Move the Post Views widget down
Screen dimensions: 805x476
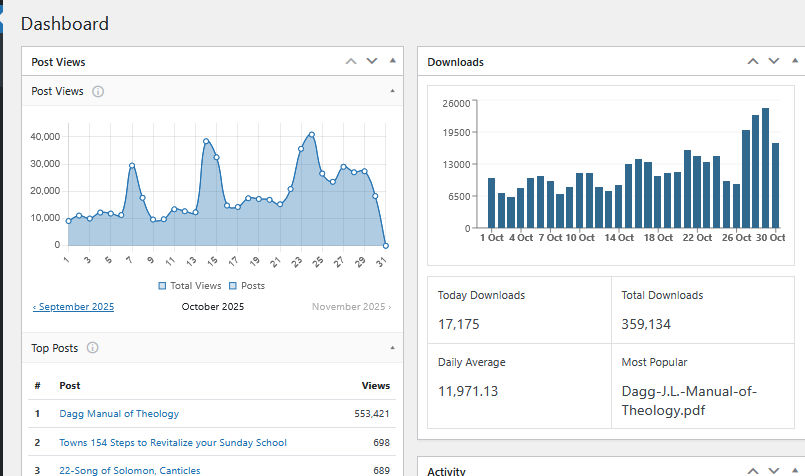tap(372, 61)
